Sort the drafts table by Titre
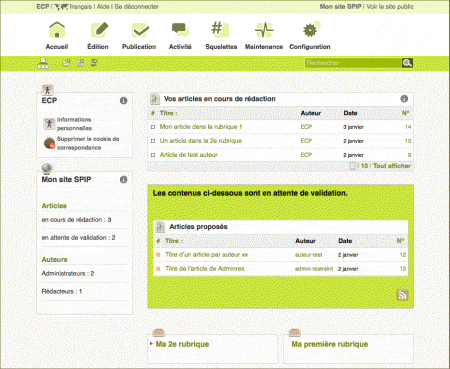 point(168,113)
